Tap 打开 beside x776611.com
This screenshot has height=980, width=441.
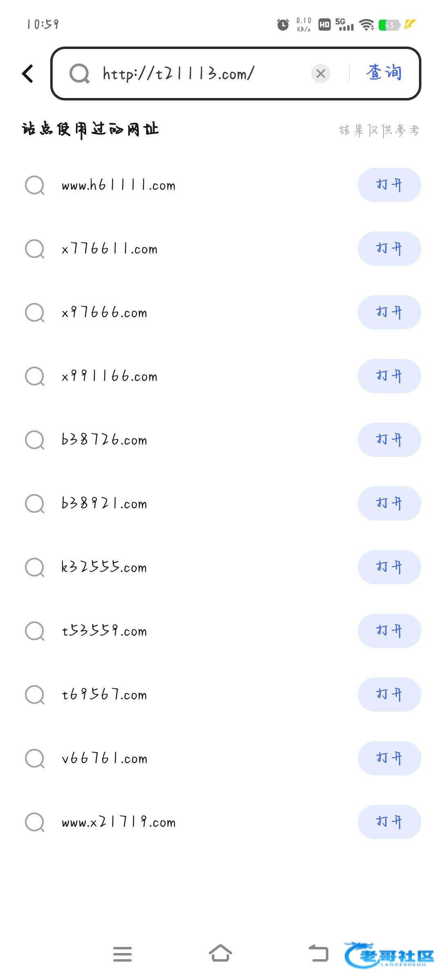(389, 249)
